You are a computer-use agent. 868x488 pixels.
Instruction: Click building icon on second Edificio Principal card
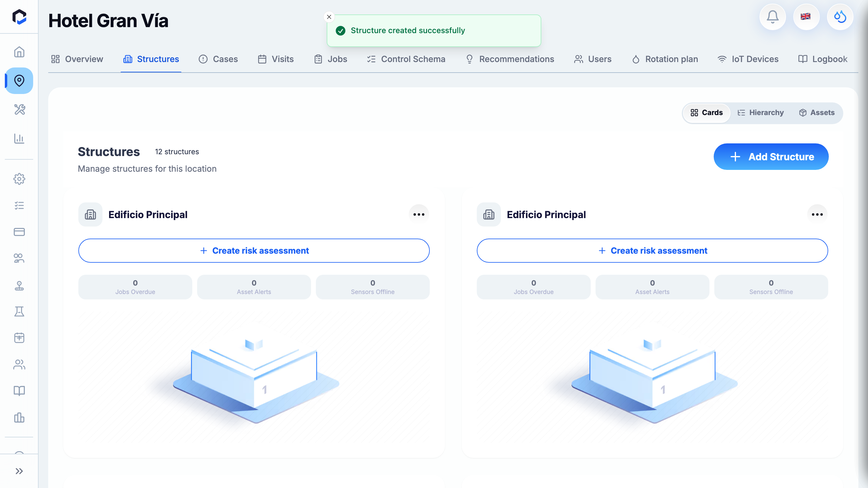(489, 214)
